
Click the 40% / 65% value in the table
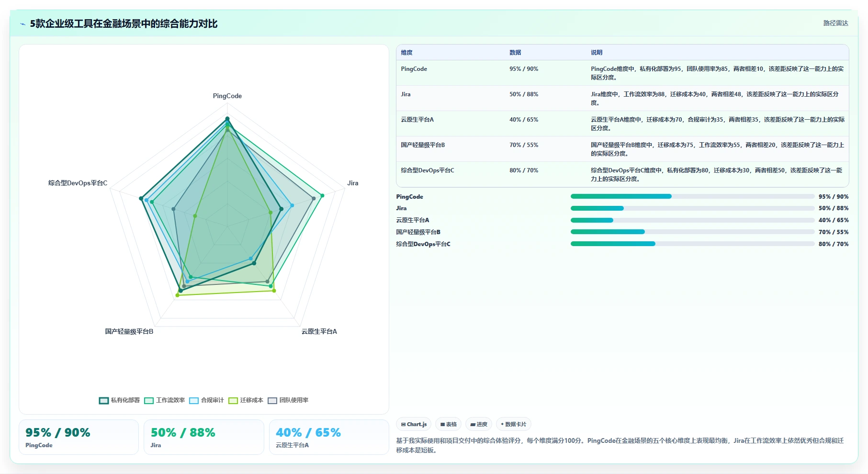pyautogui.click(x=524, y=120)
